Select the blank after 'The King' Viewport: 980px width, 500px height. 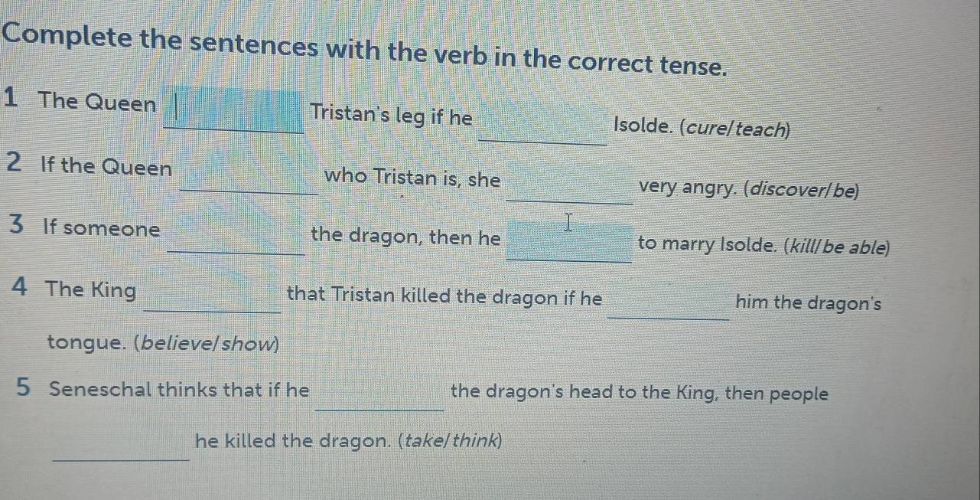coord(213,299)
